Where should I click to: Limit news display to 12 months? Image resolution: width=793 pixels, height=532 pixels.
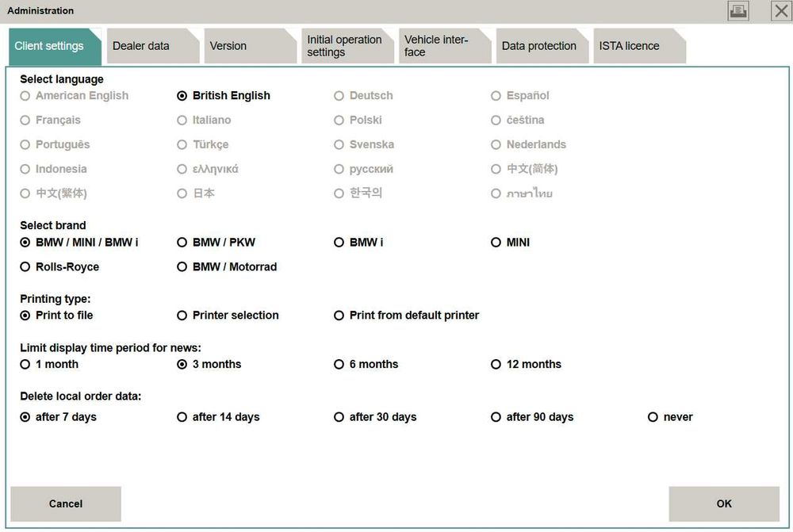pos(496,365)
